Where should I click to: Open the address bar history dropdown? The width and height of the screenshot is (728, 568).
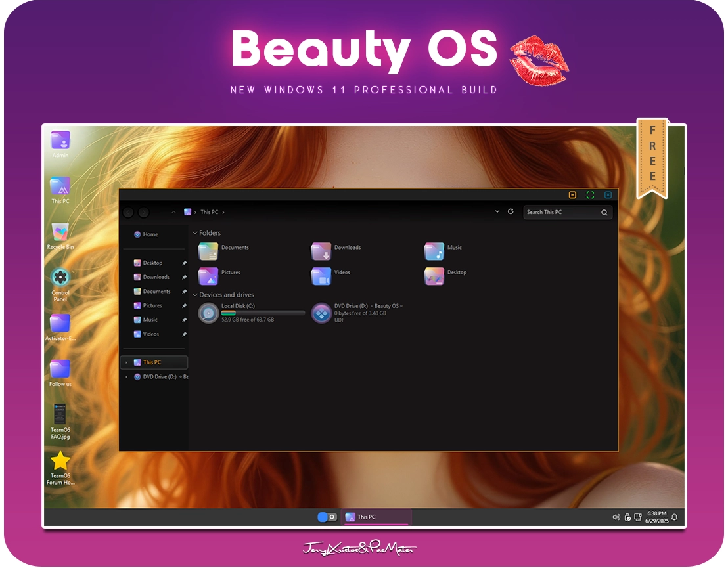[497, 211]
